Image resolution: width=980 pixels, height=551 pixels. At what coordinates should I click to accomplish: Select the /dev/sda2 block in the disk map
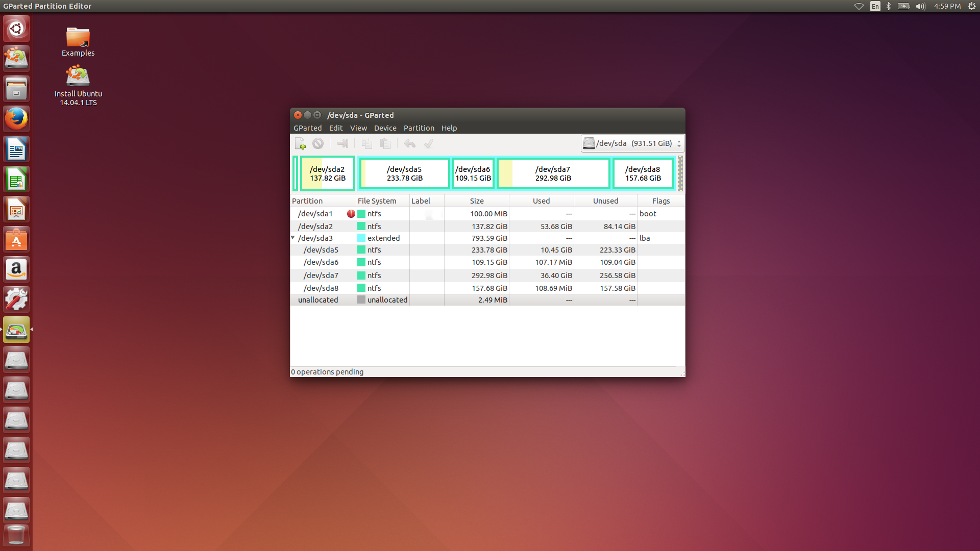tap(328, 173)
